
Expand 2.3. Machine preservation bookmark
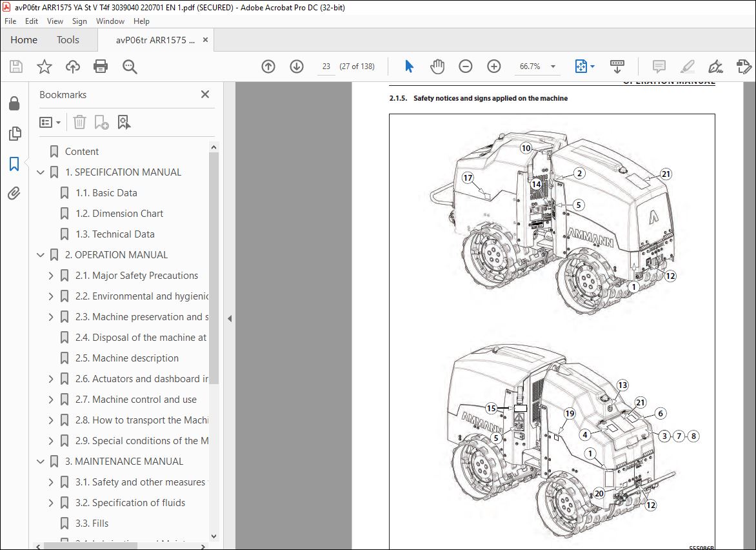pos(50,317)
